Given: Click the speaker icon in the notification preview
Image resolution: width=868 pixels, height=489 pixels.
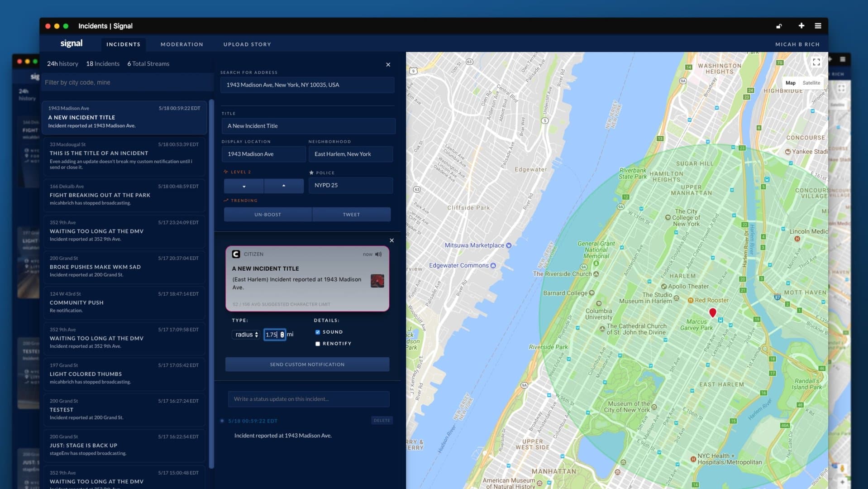Looking at the screenshot, I should click(x=379, y=254).
